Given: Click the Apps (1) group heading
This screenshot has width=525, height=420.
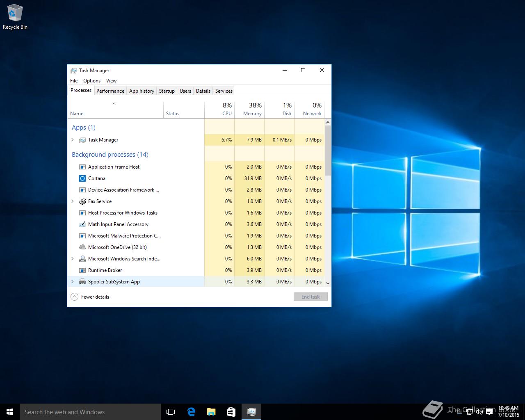Looking at the screenshot, I should pos(84,128).
